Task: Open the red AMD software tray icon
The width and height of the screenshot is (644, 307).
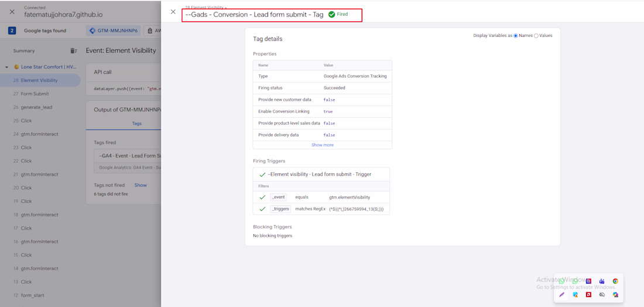Action: tap(588, 295)
